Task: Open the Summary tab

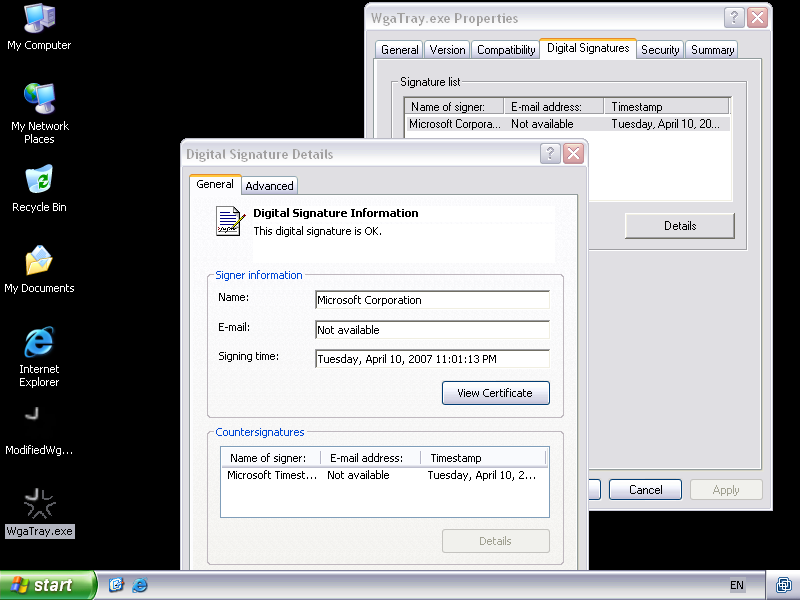Action: [x=712, y=49]
